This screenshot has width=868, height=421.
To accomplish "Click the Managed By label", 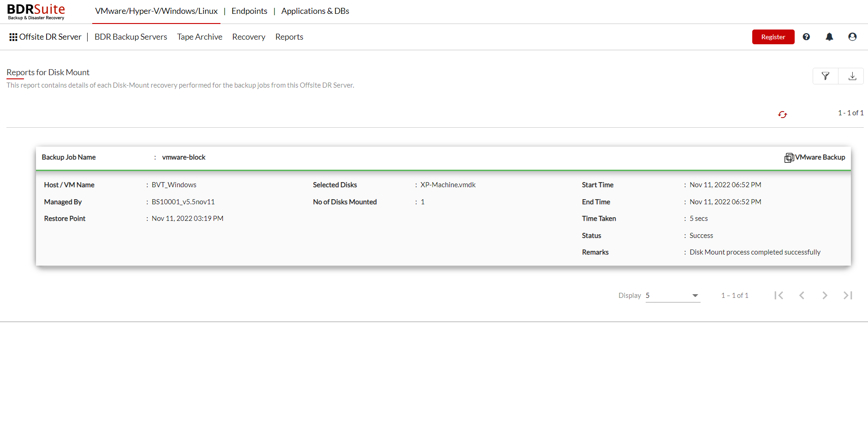I will 63,202.
